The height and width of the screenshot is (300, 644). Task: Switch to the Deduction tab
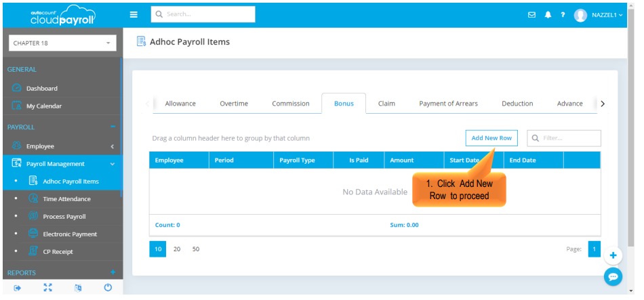point(517,104)
